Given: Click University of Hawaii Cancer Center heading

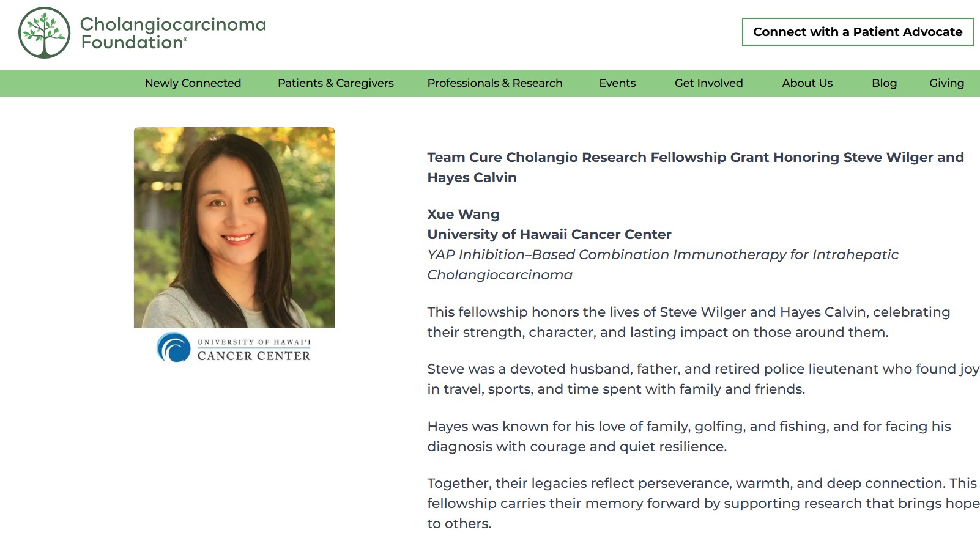Looking at the screenshot, I should 549,235.
